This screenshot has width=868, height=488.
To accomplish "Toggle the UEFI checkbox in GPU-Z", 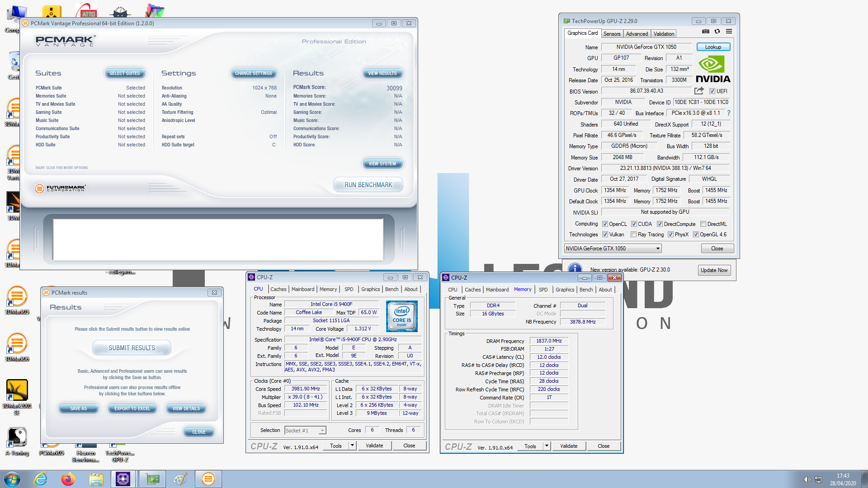I will click(x=712, y=91).
